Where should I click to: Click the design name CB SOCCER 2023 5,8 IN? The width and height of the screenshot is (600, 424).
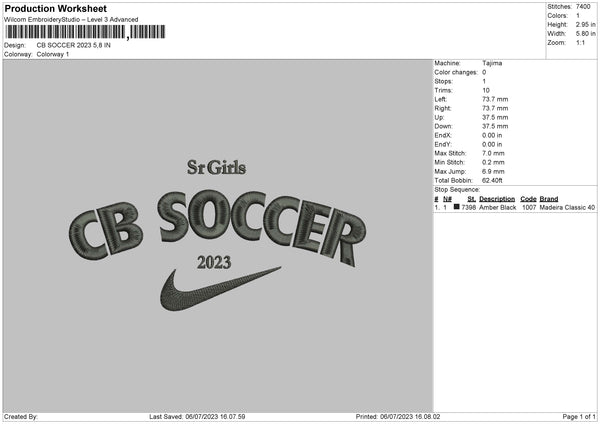pyautogui.click(x=73, y=45)
